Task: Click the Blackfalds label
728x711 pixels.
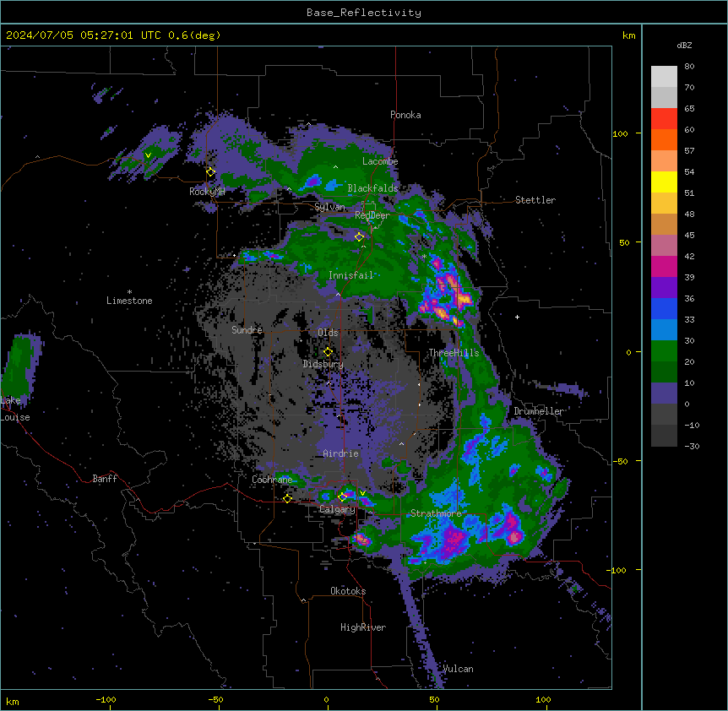Action: (372, 188)
